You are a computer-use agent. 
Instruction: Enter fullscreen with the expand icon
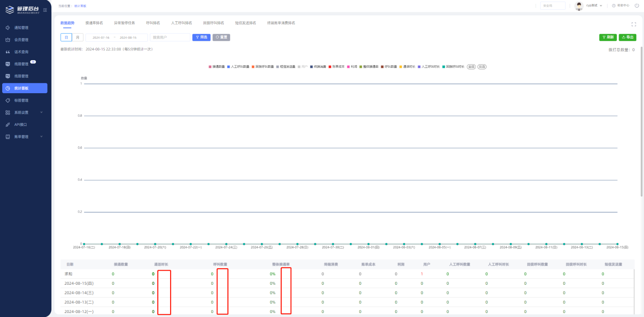point(633,24)
